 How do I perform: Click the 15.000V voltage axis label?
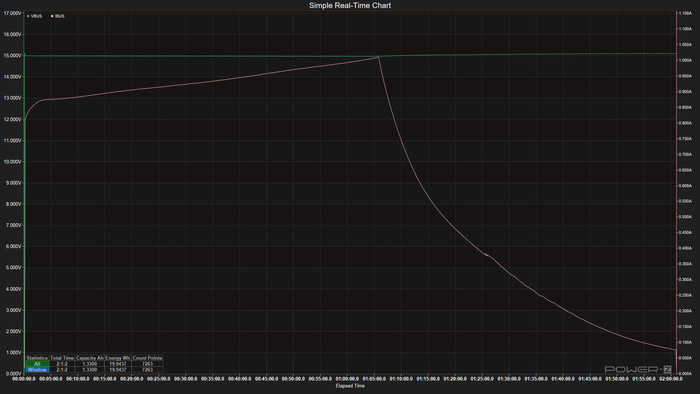tap(12, 56)
